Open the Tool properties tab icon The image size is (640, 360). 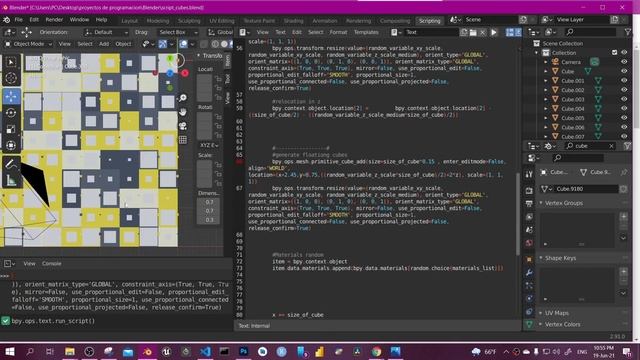[529, 174]
